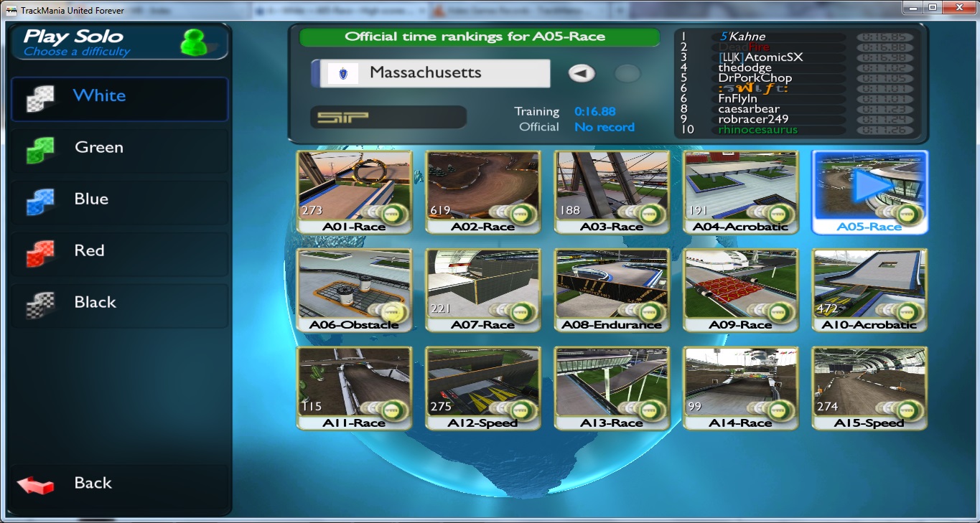Choose the A08-Endurance track
The image size is (980, 523).
coord(612,290)
